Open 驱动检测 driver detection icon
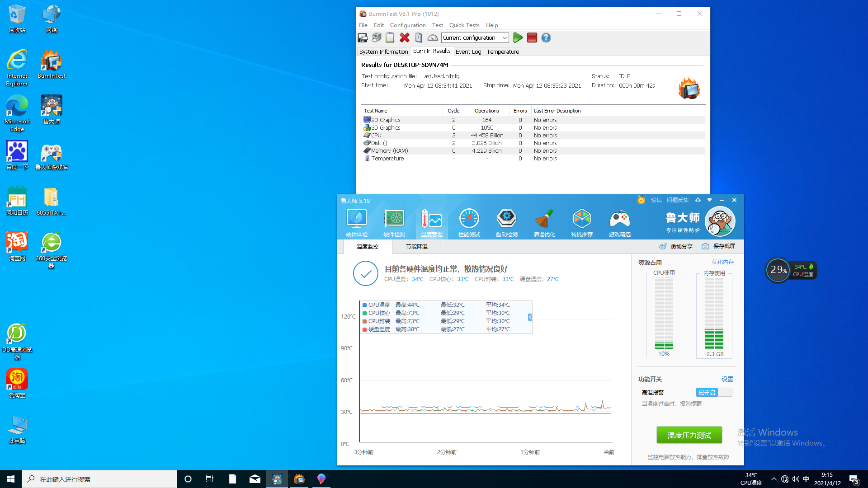 pos(507,223)
